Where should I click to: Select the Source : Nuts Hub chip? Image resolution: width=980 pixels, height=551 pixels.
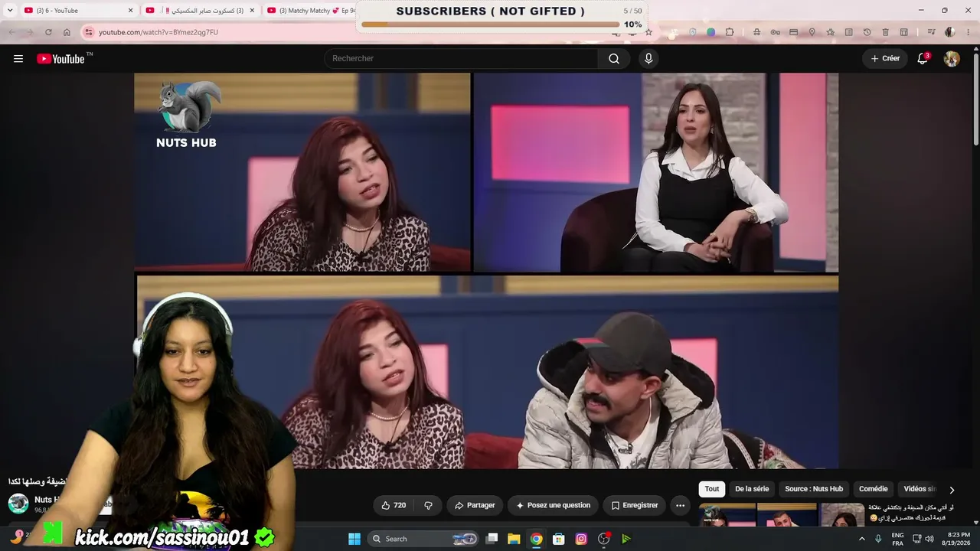pos(814,489)
